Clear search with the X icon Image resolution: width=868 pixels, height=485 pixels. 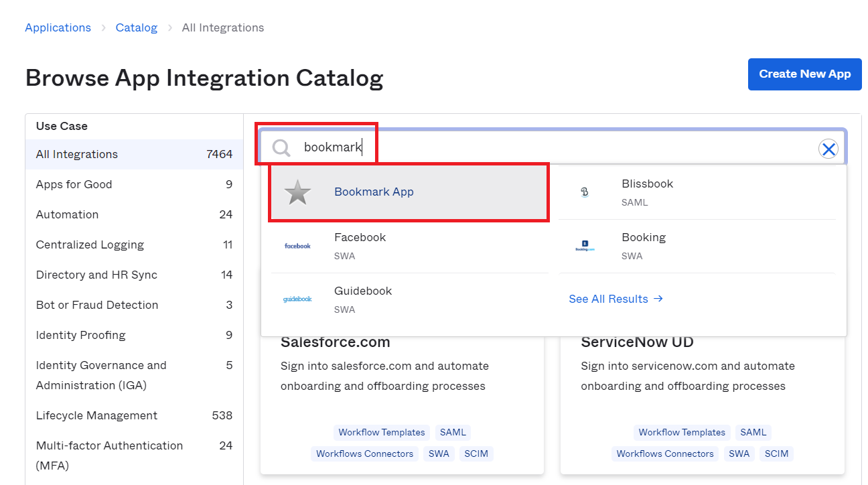coord(828,149)
